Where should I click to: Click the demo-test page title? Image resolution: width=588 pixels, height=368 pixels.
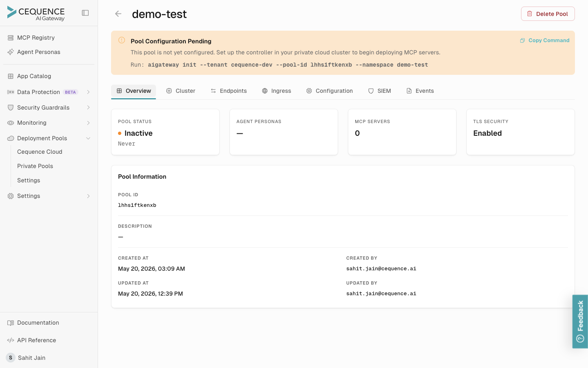(x=159, y=14)
